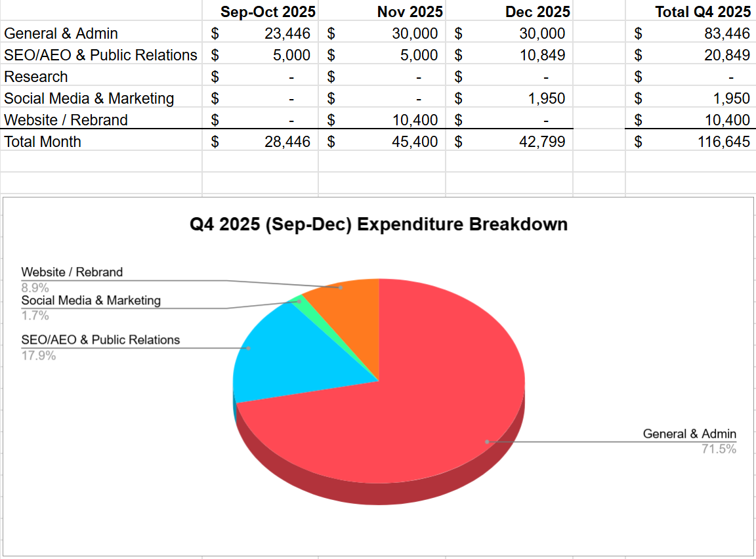Click the Website / Rebrand chart label
This screenshot has width=756, height=559.
click(x=72, y=272)
